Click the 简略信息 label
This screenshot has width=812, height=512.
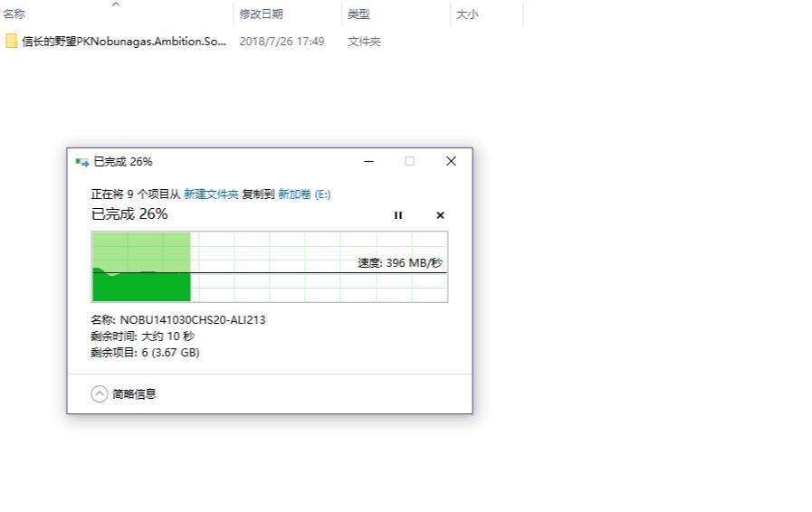click(134, 394)
